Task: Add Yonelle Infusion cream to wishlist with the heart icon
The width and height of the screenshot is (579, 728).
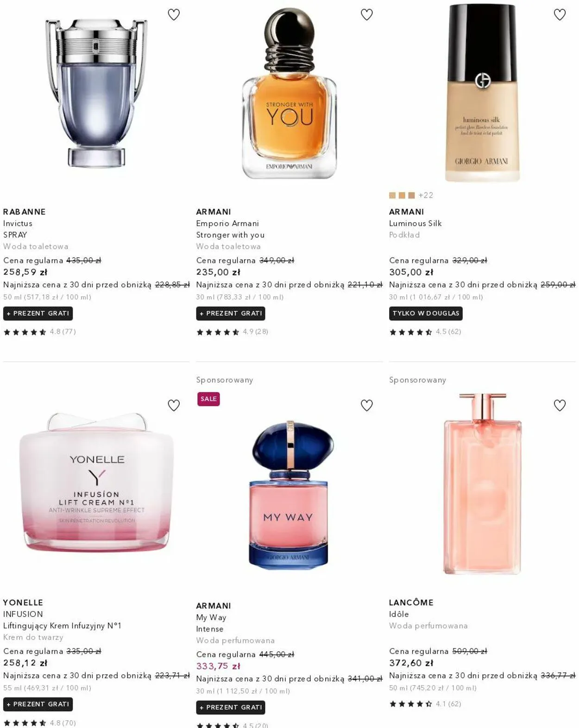Action: pos(174,405)
